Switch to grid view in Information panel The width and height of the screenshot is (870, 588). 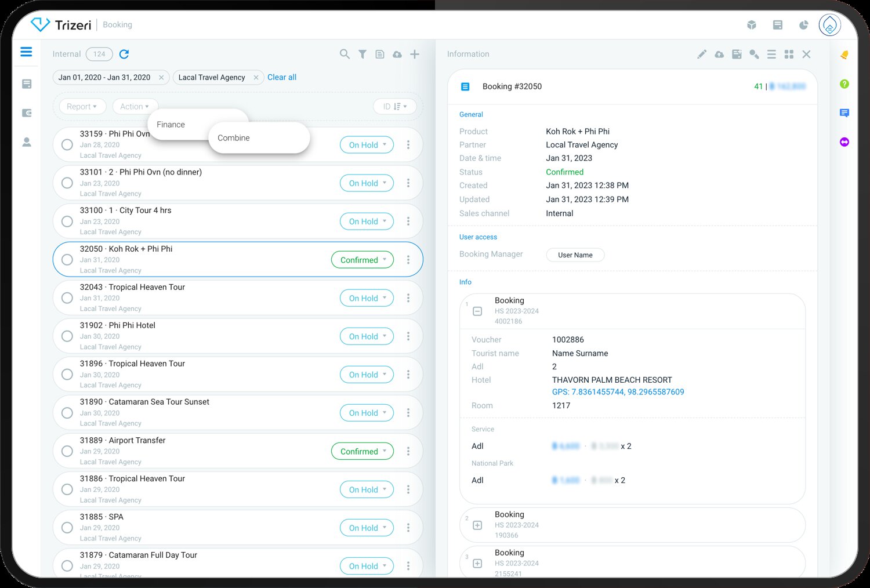[x=789, y=54]
